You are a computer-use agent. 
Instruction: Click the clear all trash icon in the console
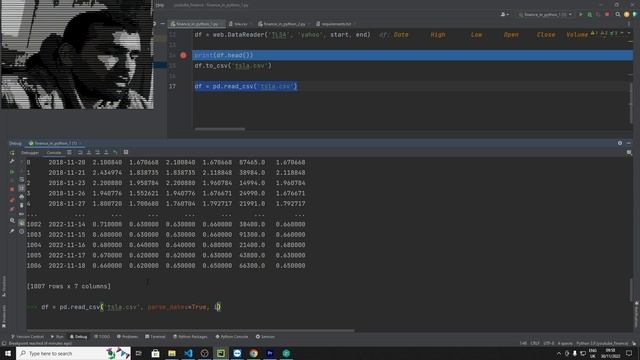22,205
